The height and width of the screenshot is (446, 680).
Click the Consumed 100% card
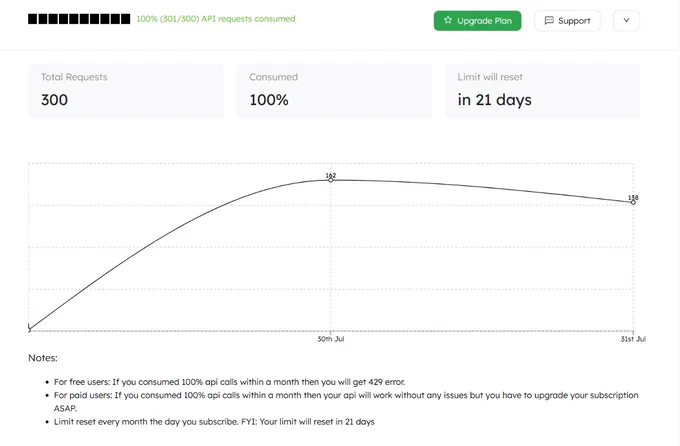coord(334,91)
